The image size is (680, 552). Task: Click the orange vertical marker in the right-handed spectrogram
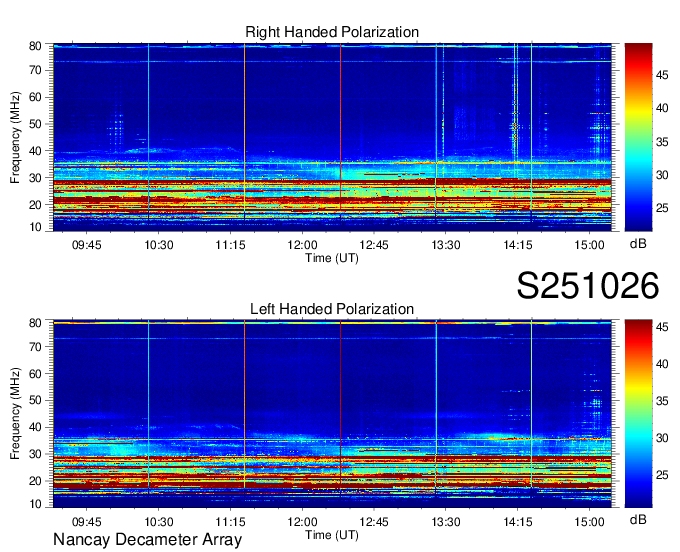click(x=244, y=130)
